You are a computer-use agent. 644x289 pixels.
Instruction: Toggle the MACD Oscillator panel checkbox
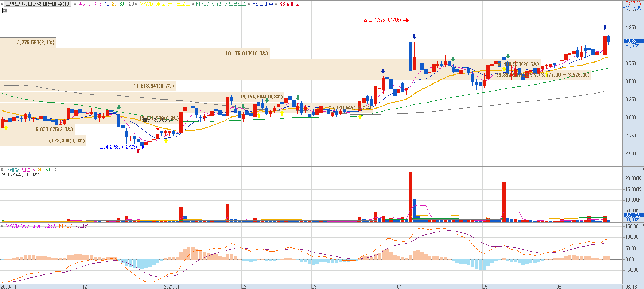click(3, 226)
